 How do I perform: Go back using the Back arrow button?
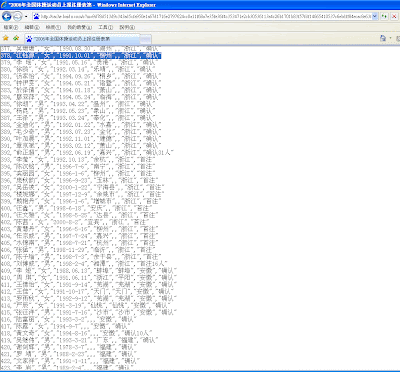(7, 16)
